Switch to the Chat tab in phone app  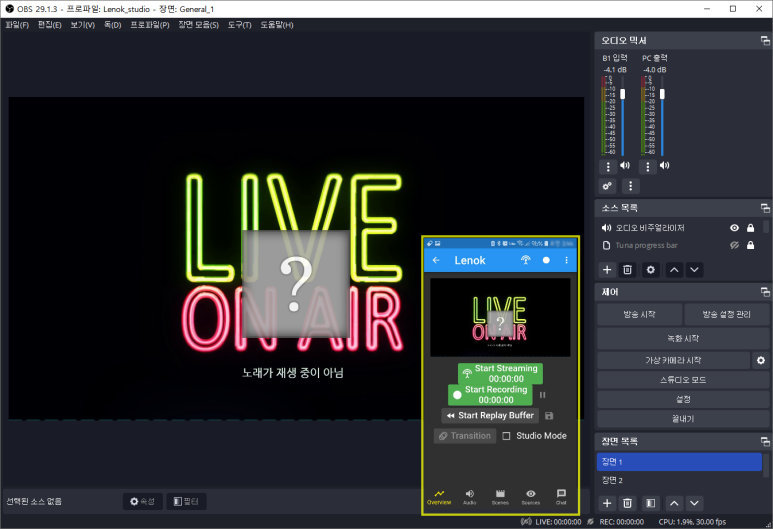(561, 497)
